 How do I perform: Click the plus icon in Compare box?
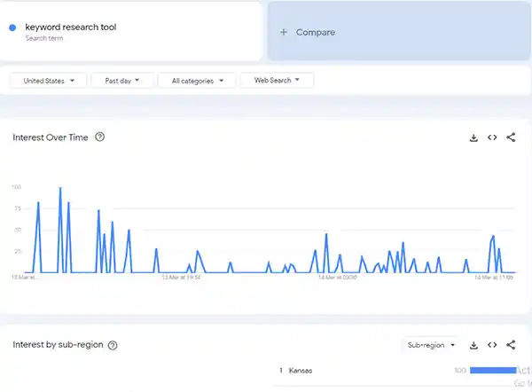point(284,32)
